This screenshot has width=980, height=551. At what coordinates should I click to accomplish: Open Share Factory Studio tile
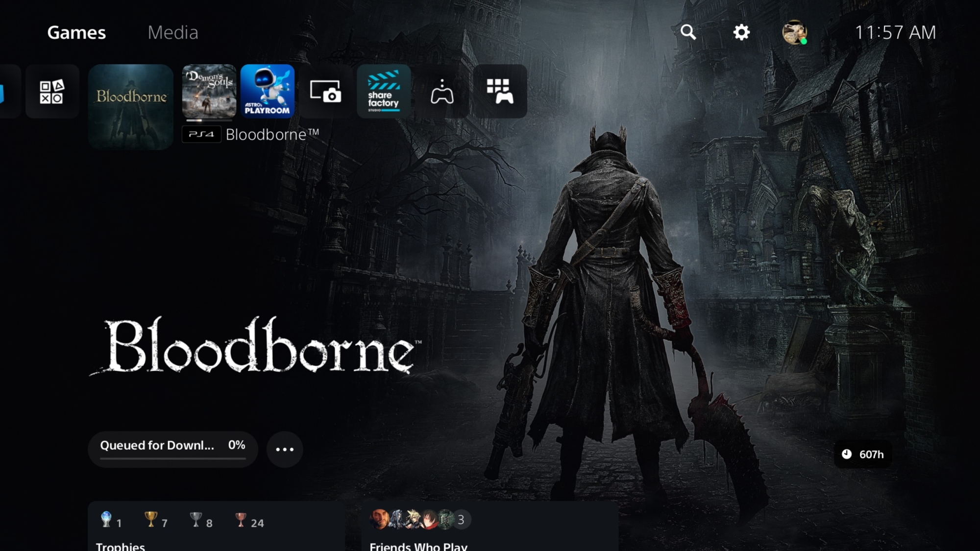pyautogui.click(x=384, y=91)
